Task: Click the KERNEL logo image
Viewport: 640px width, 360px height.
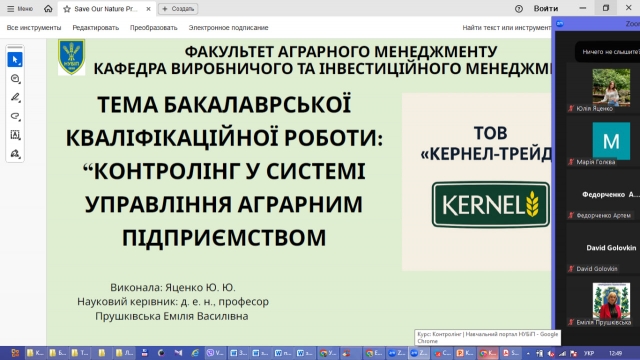Action: point(491,204)
